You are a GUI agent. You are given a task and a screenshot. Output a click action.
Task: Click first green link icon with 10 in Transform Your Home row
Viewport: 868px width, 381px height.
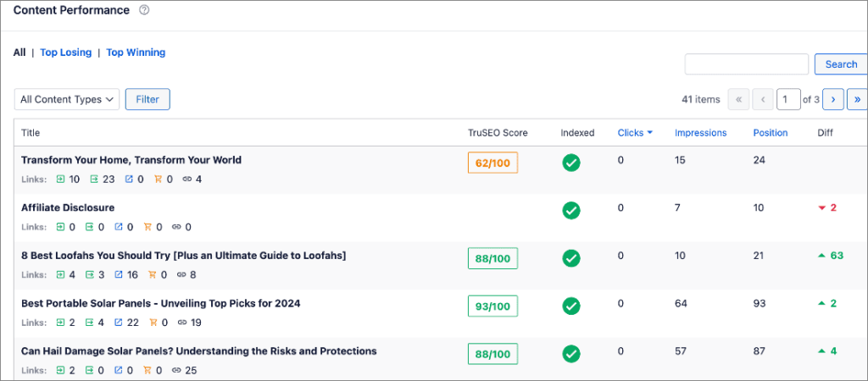coord(61,179)
